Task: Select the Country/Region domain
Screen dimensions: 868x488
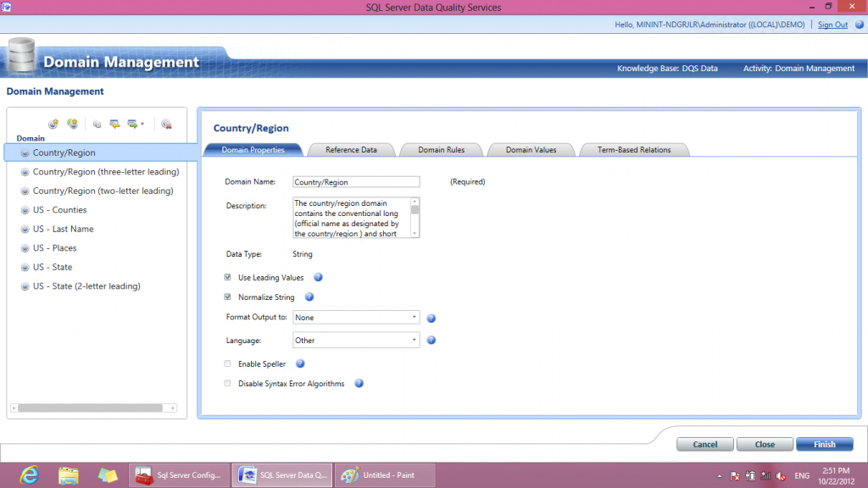Action: click(101, 152)
